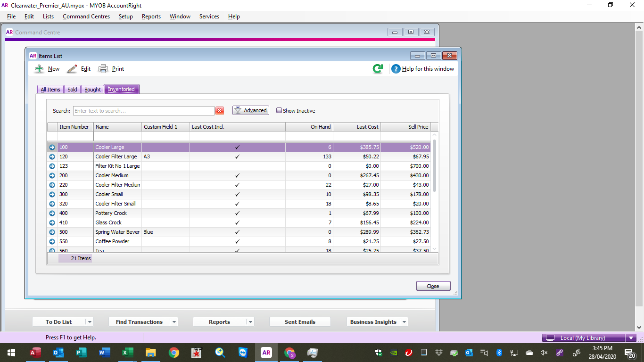
Task: Open File Explorer from the taskbar
Action: 150,353
